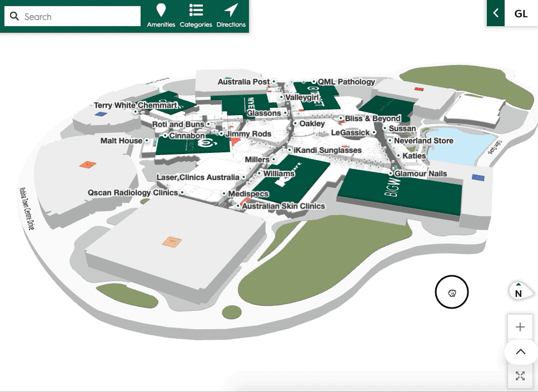Select the GL floor level
Viewport: 538px width, 392px height.
[x=521, y=13]
